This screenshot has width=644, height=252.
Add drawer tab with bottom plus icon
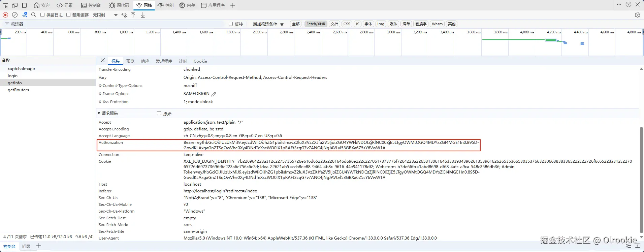click(39, 246)
